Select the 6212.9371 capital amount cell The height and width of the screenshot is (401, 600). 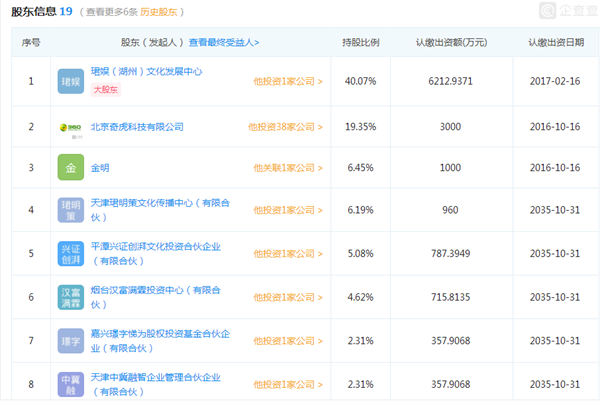pyautogui.click(x=450, y=81)
